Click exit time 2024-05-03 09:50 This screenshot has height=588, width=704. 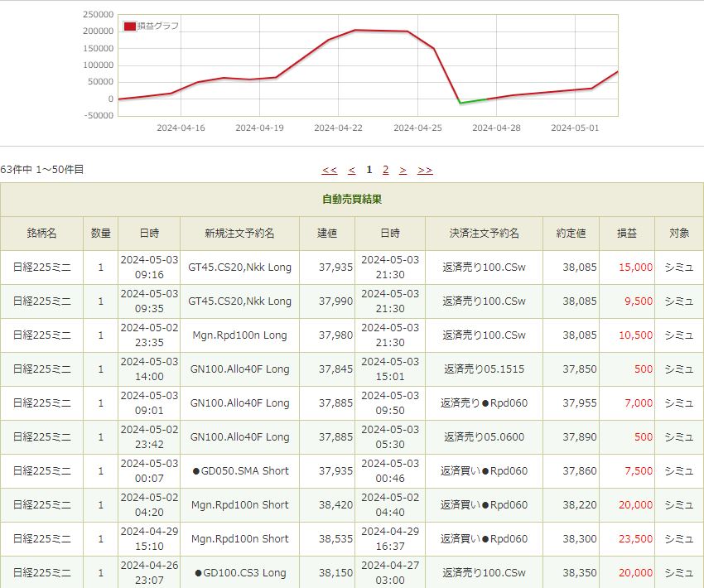pyautogui.click(x=390, y=403)
